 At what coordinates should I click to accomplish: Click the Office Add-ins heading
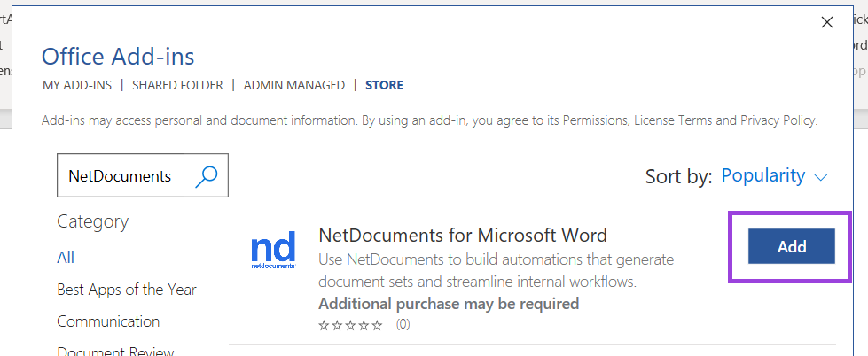click(118, 57)
